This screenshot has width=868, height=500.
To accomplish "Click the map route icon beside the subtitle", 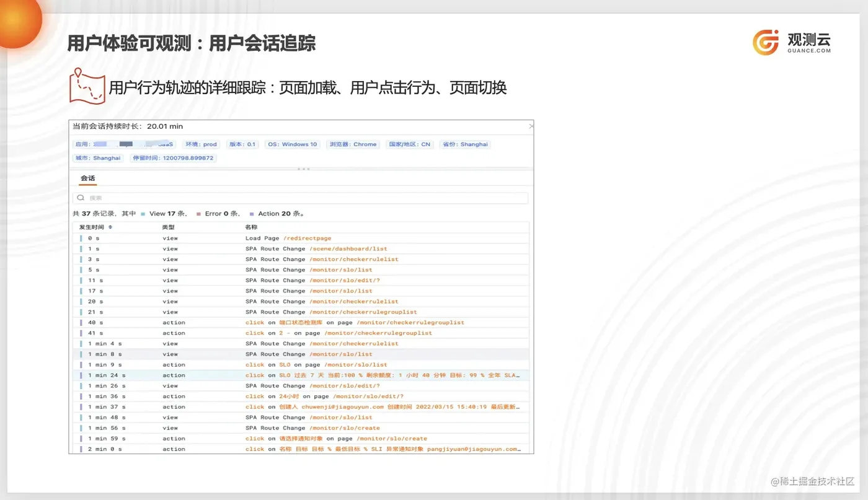I will tap(87, 86).
